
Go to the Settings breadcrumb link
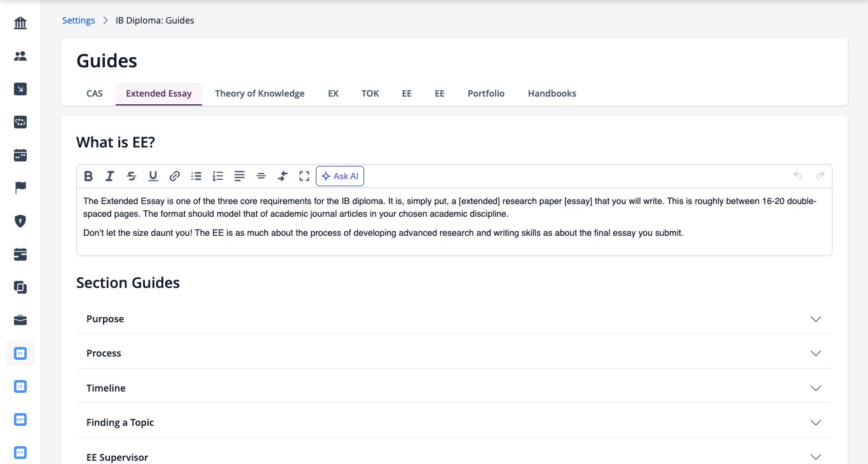pyautogui.click(x=79, y=20)
